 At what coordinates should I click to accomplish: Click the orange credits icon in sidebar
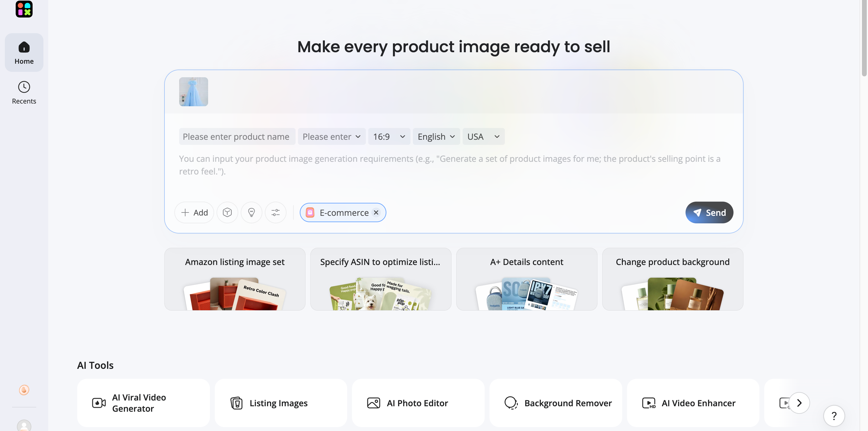24,390
